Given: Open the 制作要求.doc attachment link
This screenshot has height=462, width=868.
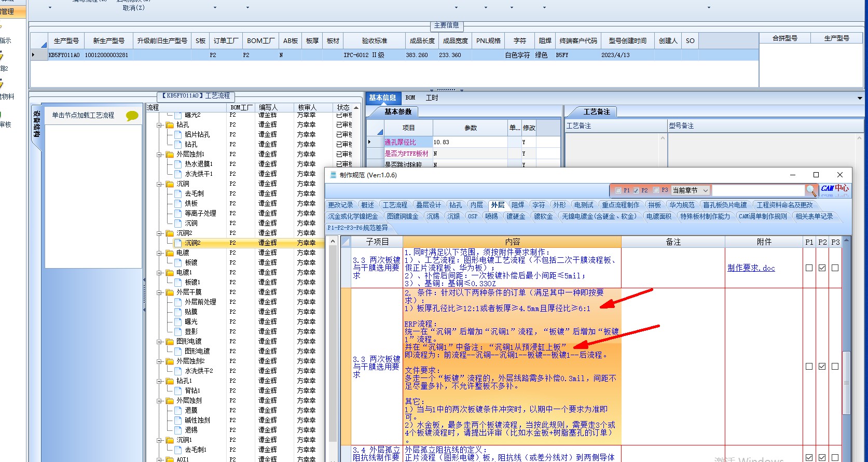Looking at the screenshot, I should [751, 268].
